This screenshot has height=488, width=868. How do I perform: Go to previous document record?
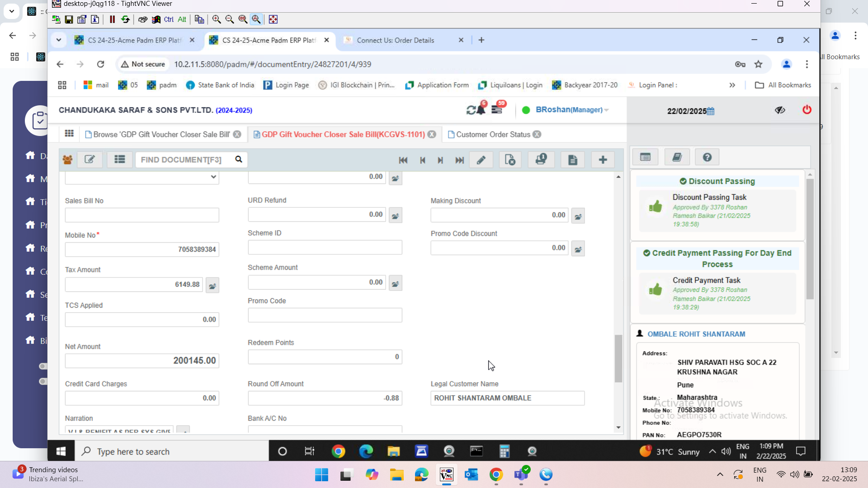423,160
